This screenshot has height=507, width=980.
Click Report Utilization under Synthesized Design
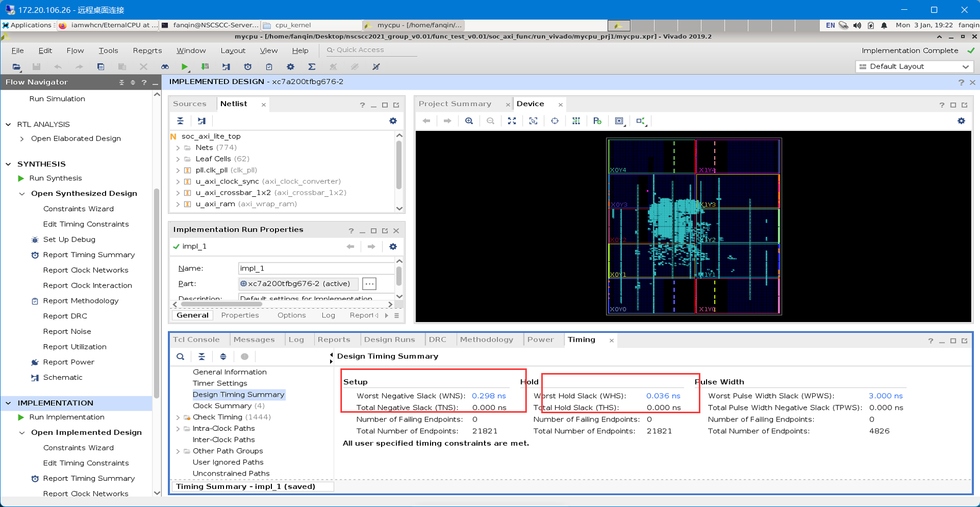pos(75,347)
